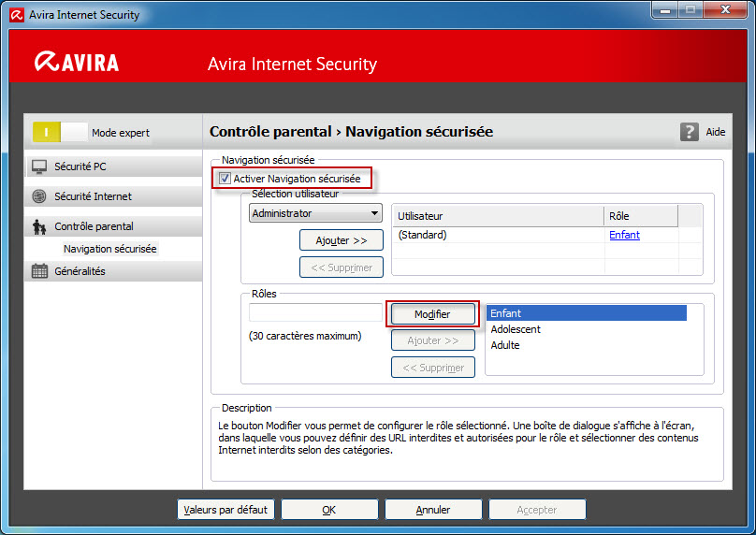Click << Supprimer in Rôles group
This screenshot has height=535, width=756.
click(432, 368)
